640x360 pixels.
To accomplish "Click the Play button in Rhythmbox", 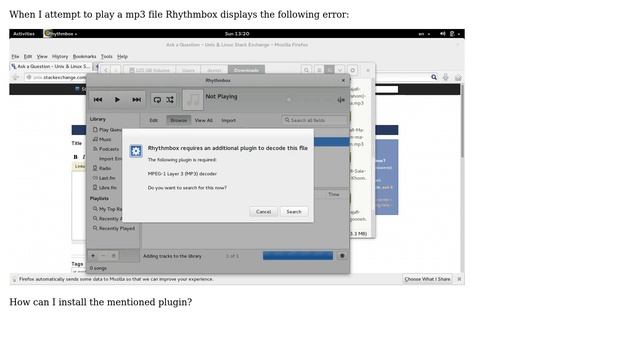I will 117,100.
